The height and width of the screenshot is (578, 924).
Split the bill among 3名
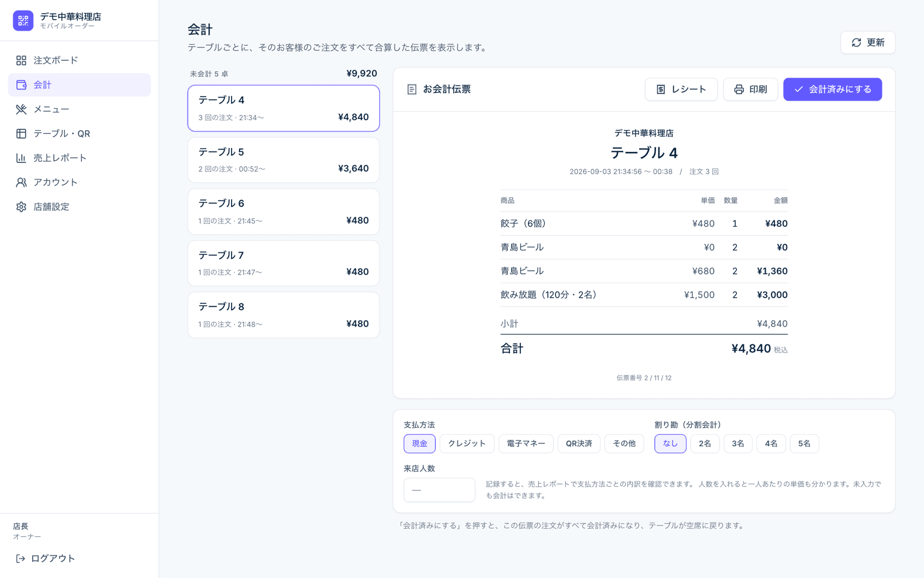tap(737, 443)
